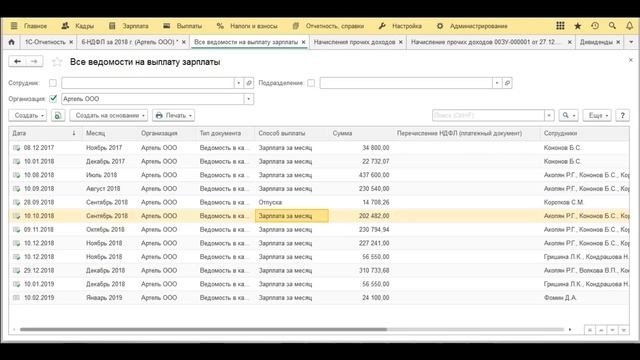Add this list to favorites star
The image size is (640, 360).
click(x=57, y=62)
